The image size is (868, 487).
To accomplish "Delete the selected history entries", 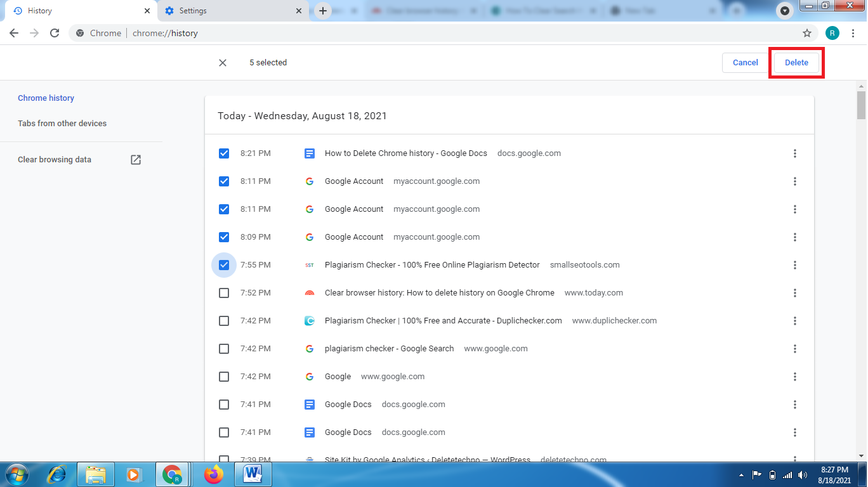I will (x=796, y=63).
